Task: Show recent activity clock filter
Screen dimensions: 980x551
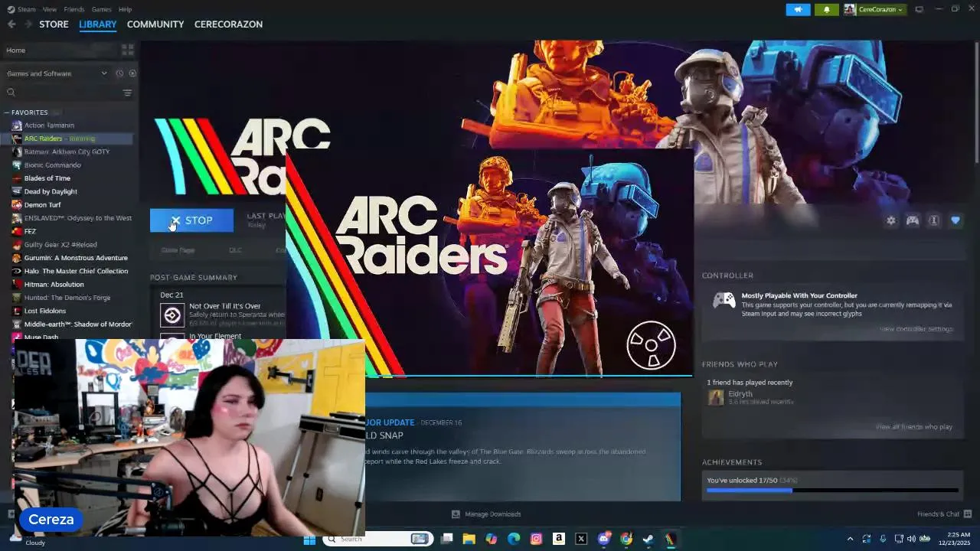Action: pyautogui.click(x=119, y=73)
